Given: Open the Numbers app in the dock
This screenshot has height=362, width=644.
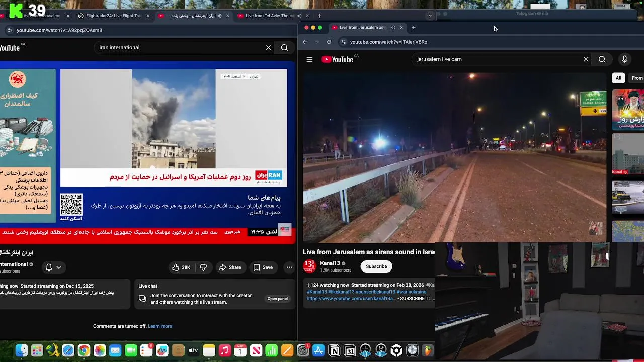Looking at the screenshot, I should tap(272, 351).
